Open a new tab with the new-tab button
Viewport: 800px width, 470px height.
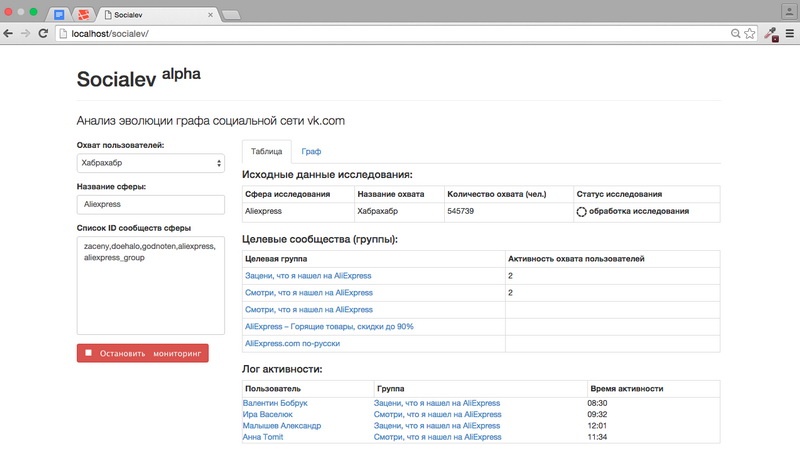click(x=231, y=15)
